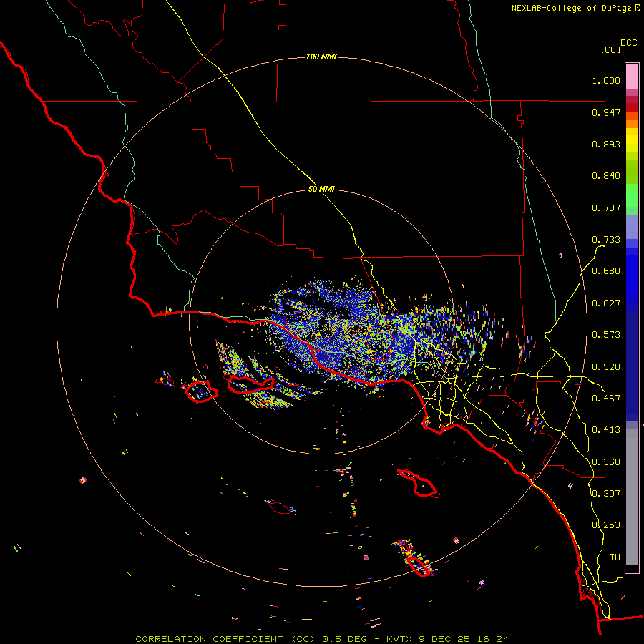Click the KVTX station identifier in footer

pos(400,639)
